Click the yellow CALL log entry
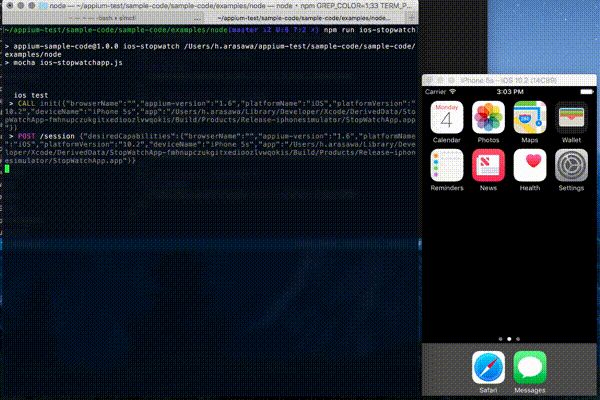 (x=26, y=103)
